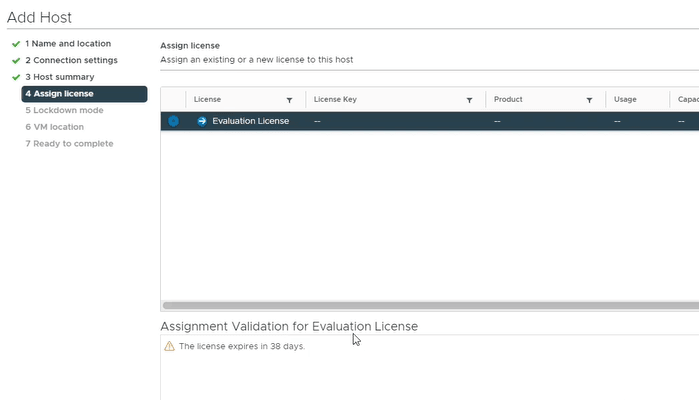Click the warning triangle icon by license expiry
Image resolution: width=699 pixels, height=400 pixels.
coord(169,346)
